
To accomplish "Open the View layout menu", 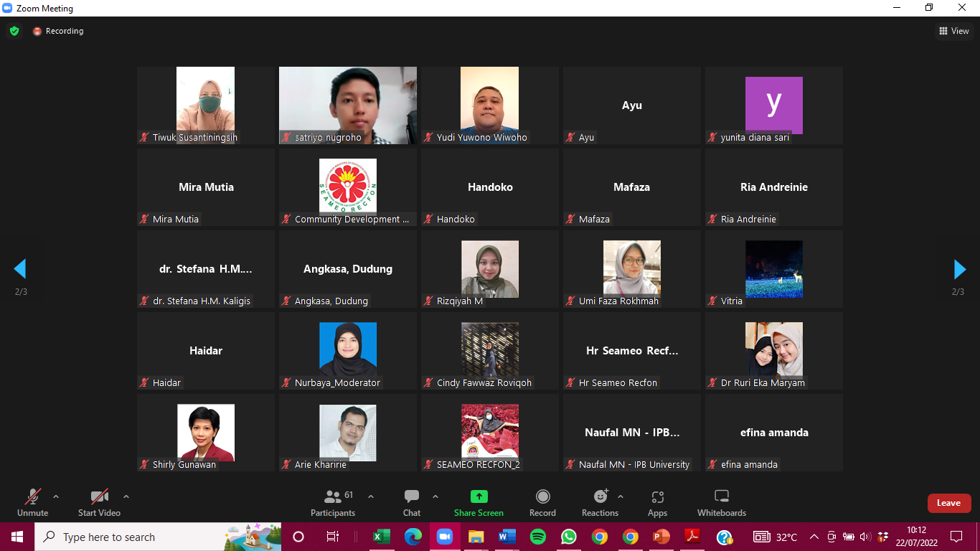I will (954, 31).
